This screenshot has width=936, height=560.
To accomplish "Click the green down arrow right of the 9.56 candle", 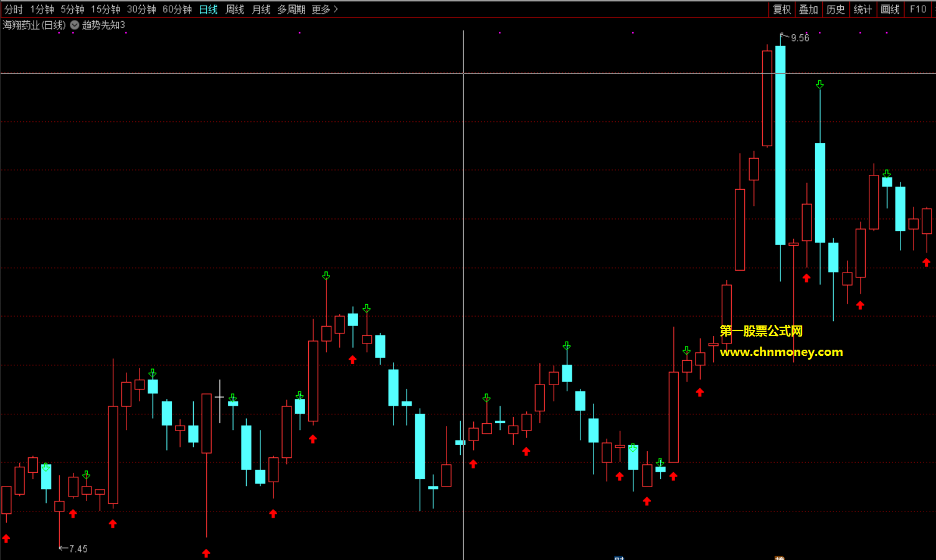I will pyautogui.click(x=820, y=84).
